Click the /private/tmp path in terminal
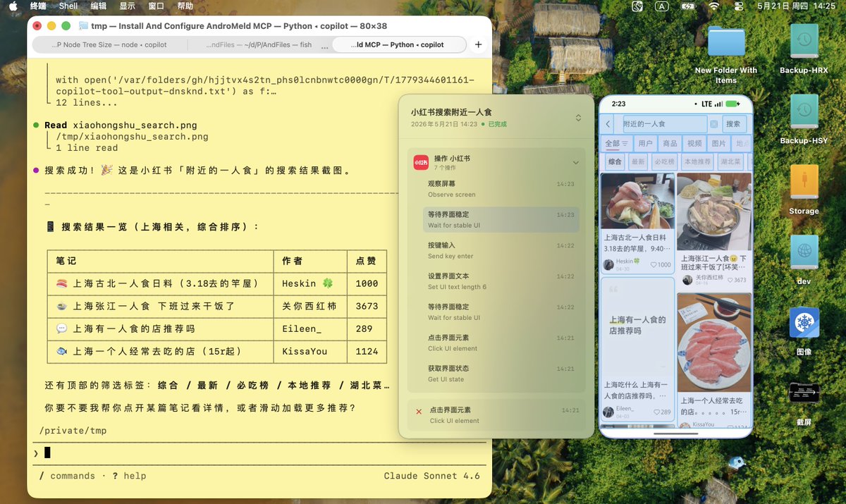Viewport: 846px width, 504px height. (x=73, y=430)
